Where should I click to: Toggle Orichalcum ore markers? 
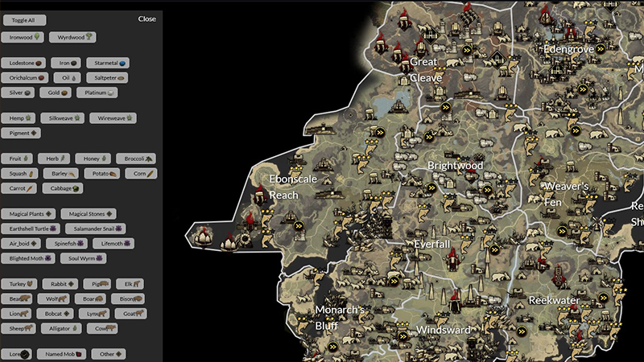coord(25,78)
